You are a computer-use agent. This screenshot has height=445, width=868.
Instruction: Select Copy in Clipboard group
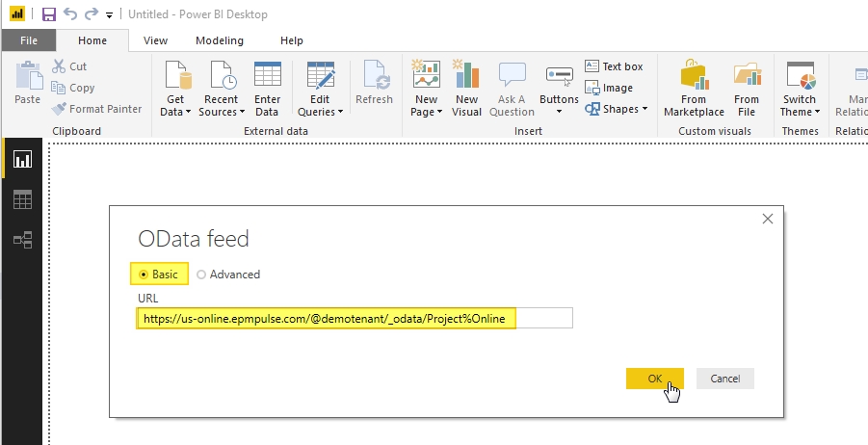(73, 88)
